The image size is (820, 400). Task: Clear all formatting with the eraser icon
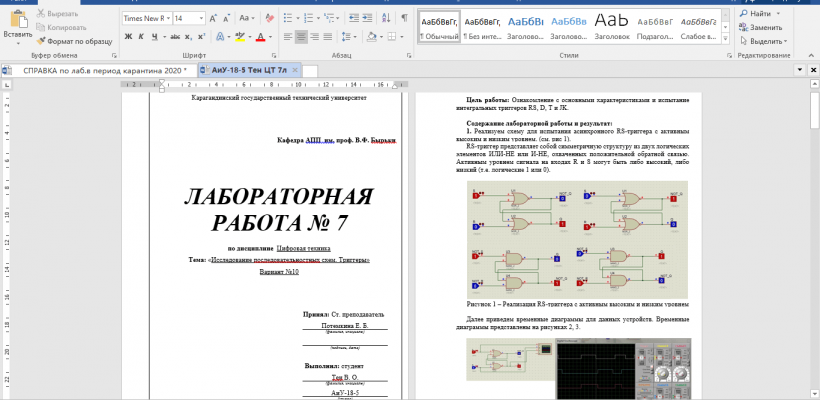(x=270, y=18)
